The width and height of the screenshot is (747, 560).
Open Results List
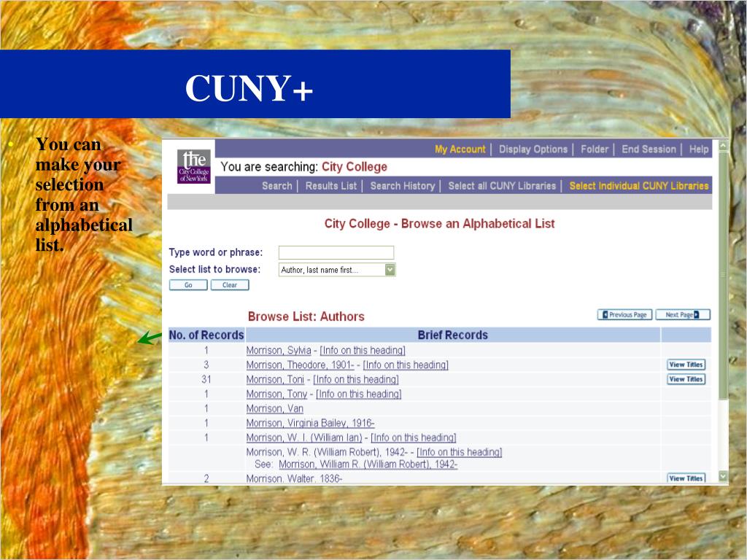pyautogui.click(x=331, y=186)
